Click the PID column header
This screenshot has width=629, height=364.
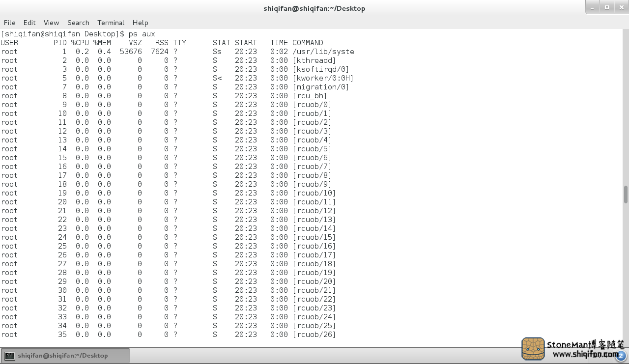60,43
